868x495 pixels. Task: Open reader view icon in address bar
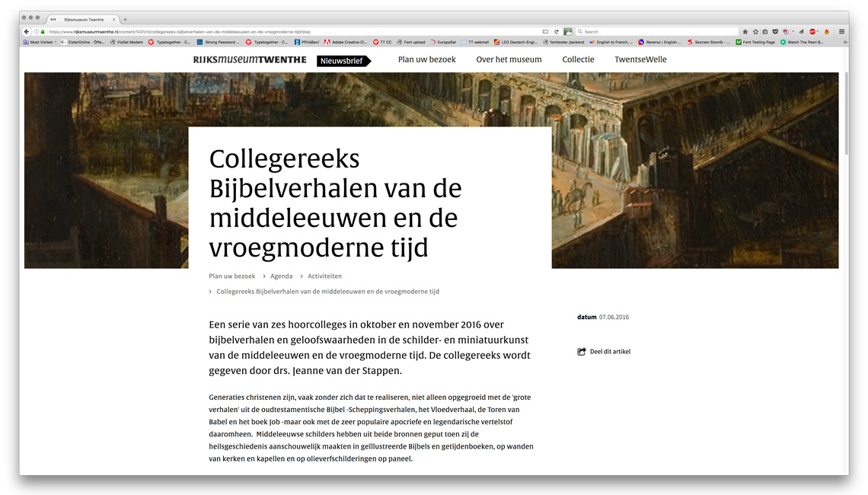point(545,31)
